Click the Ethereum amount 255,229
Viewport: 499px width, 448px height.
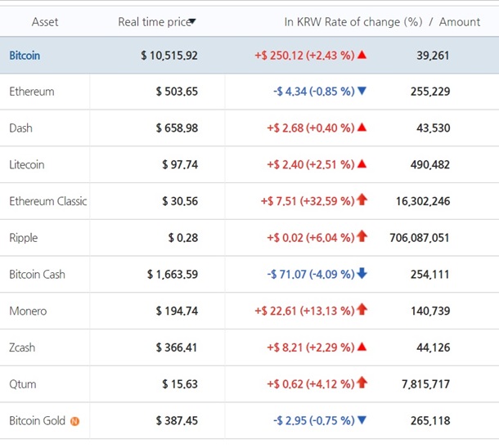[x=430, y=92]
